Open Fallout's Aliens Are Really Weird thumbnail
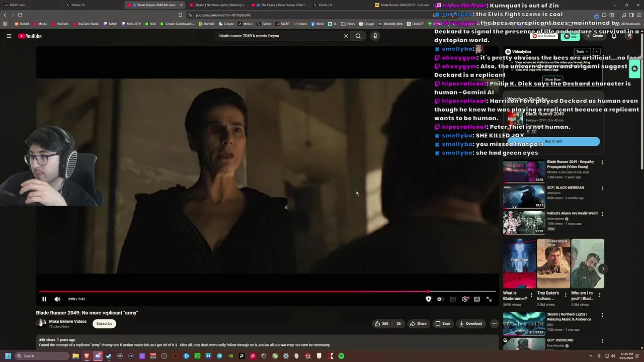Viewport: 644px width, 362px height. pos(524,222)
